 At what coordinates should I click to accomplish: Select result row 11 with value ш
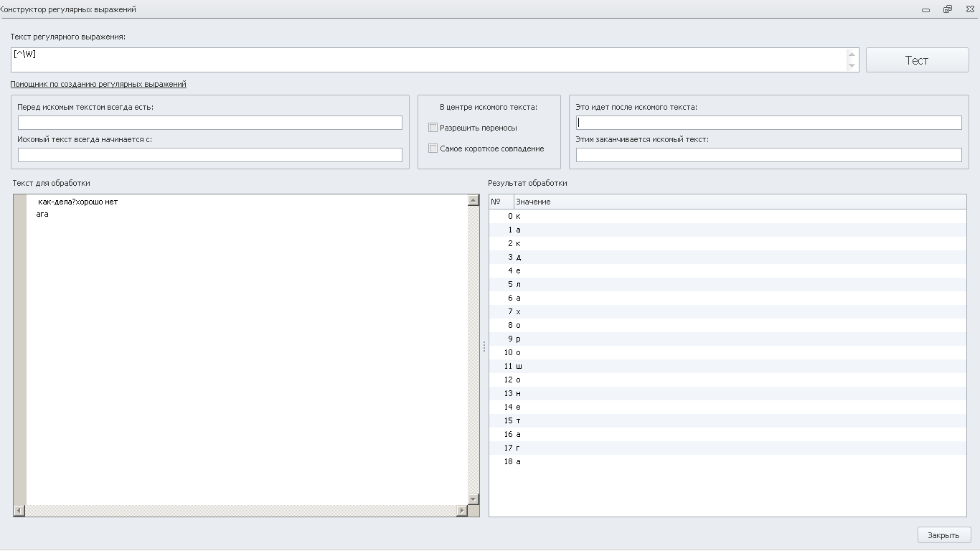click(x=727, y=366)
